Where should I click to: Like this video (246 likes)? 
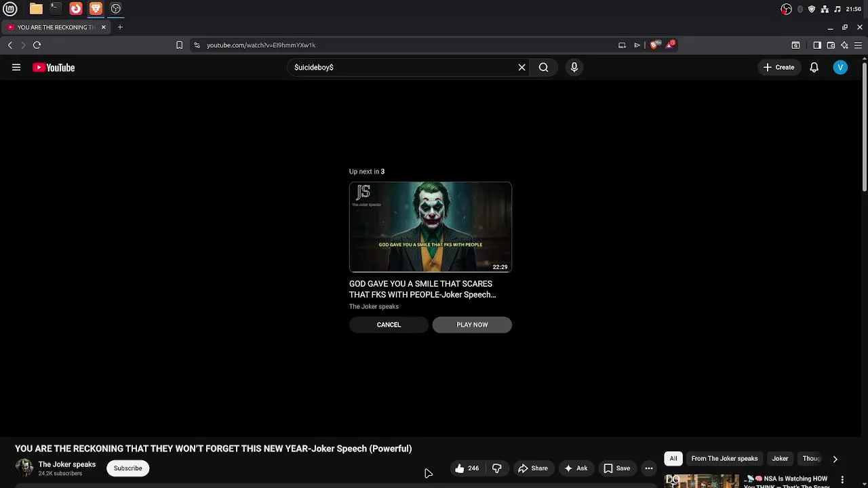click(x=467, y=468)
